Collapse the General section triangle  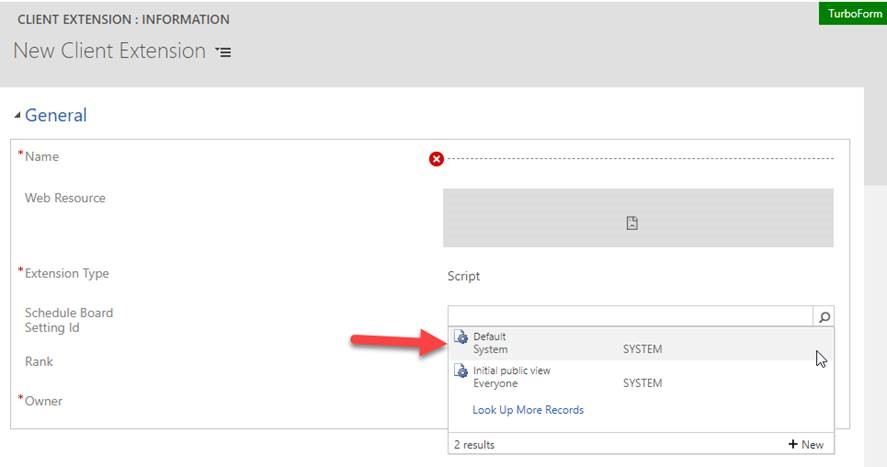click(17, 116)
